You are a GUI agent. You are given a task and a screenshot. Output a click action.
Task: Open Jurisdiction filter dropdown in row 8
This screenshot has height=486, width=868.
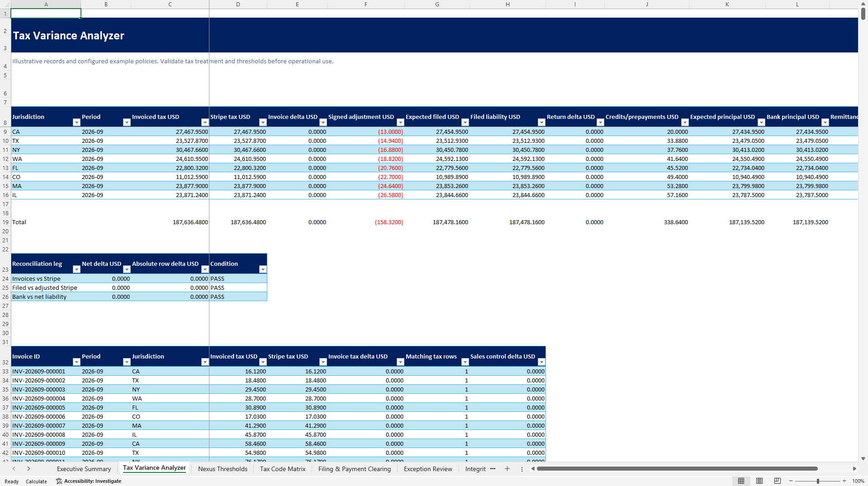click(x=76, y=123)
